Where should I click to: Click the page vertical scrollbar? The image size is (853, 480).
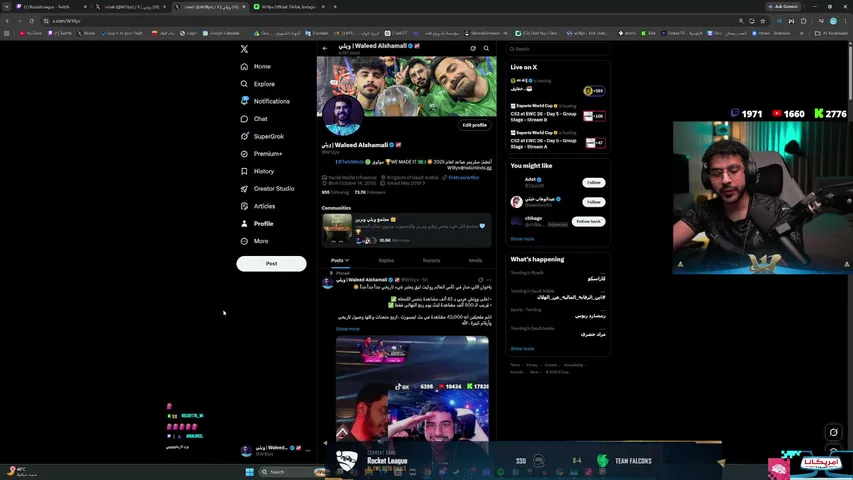click(850, 71)
